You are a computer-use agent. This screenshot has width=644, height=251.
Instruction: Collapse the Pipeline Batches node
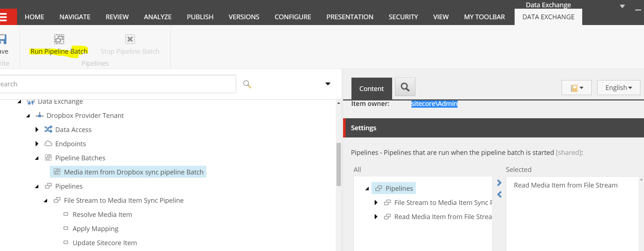(x=37, y=158)
